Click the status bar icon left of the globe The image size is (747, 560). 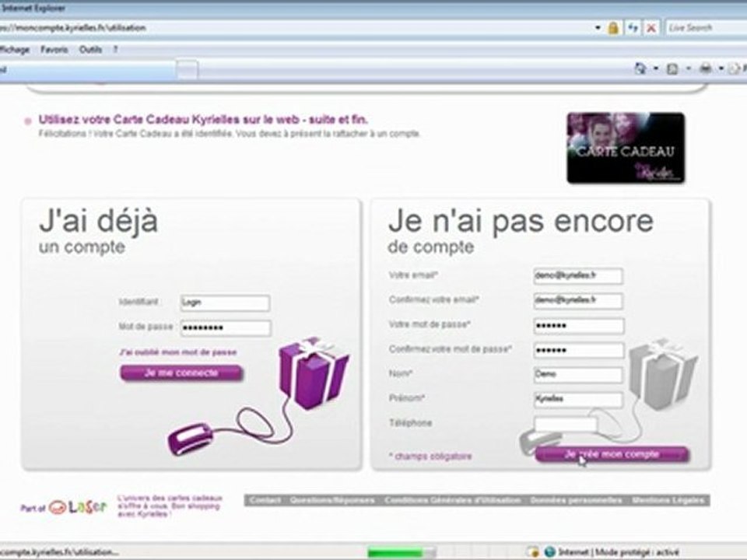pos(533,552)
